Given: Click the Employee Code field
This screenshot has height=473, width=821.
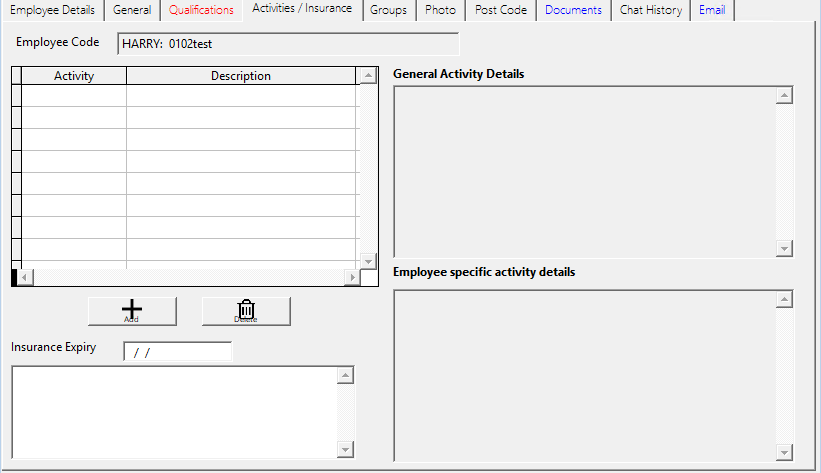Looking at the screenshot, I should [x=288, y=44].
